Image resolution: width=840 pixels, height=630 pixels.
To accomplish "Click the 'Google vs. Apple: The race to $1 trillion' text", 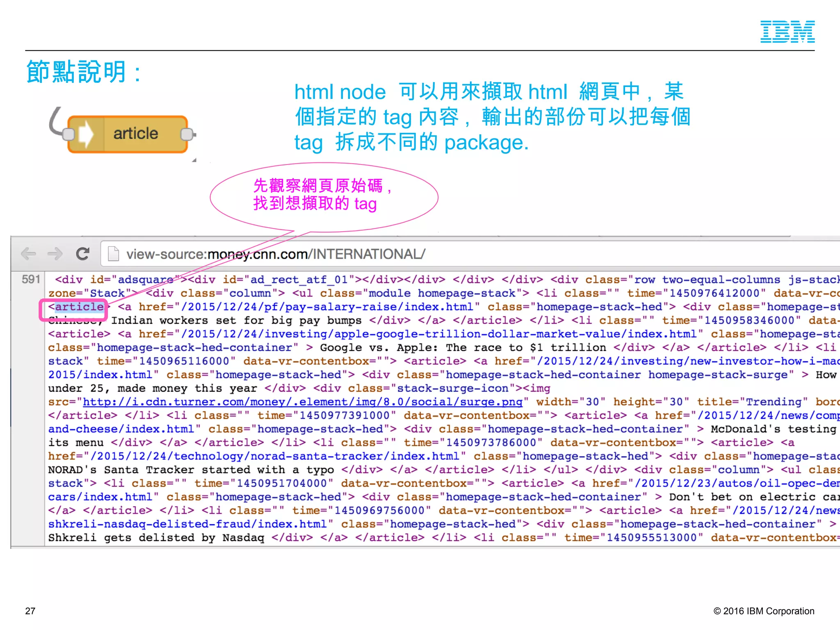I will (x=463, y=347).
